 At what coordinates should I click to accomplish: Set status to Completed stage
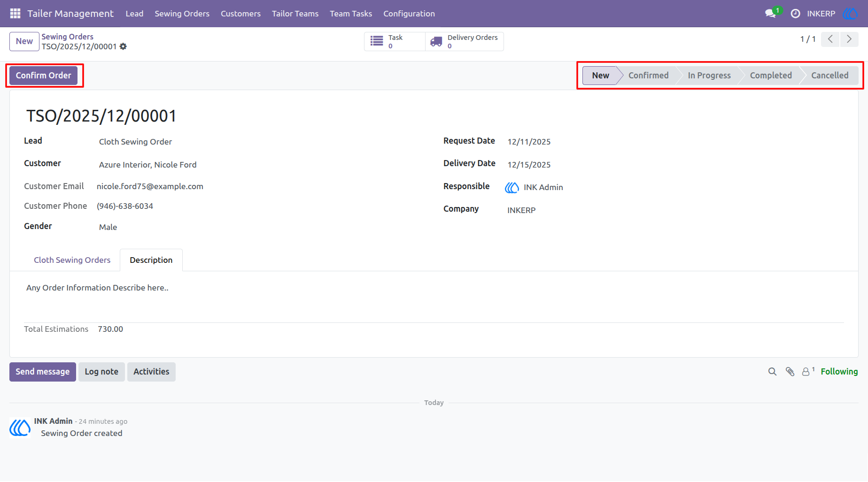pyautogui.click(x=771, y=76)
